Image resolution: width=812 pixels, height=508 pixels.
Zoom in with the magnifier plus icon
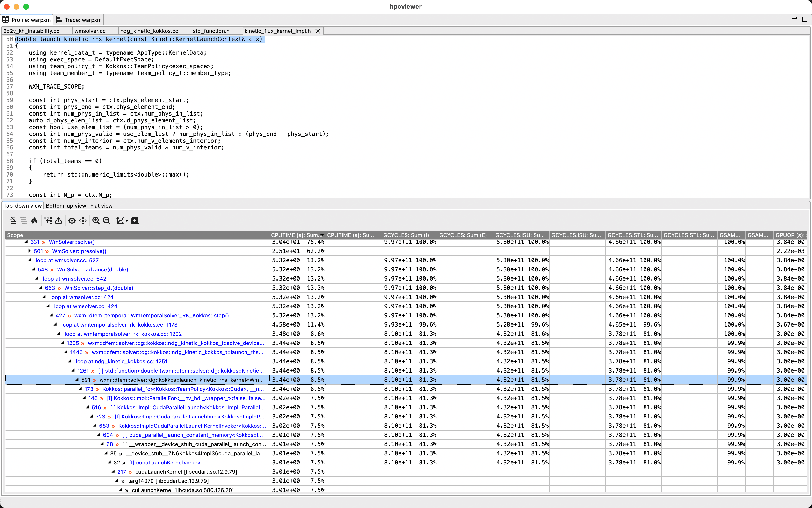96,221
